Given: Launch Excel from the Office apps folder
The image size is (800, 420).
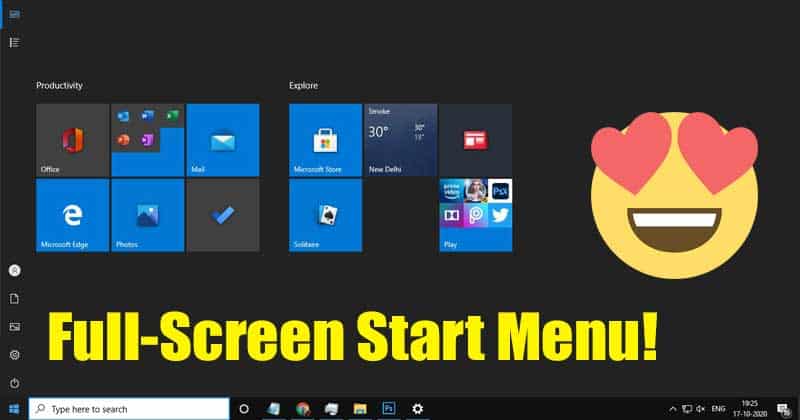Looking at the screenshot, I should pos(172,116).
